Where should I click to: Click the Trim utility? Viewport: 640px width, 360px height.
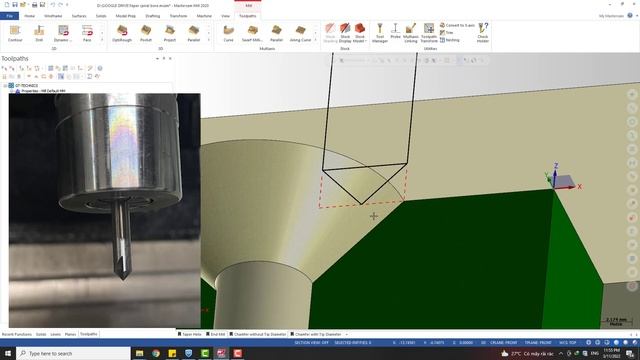(447, 33)
